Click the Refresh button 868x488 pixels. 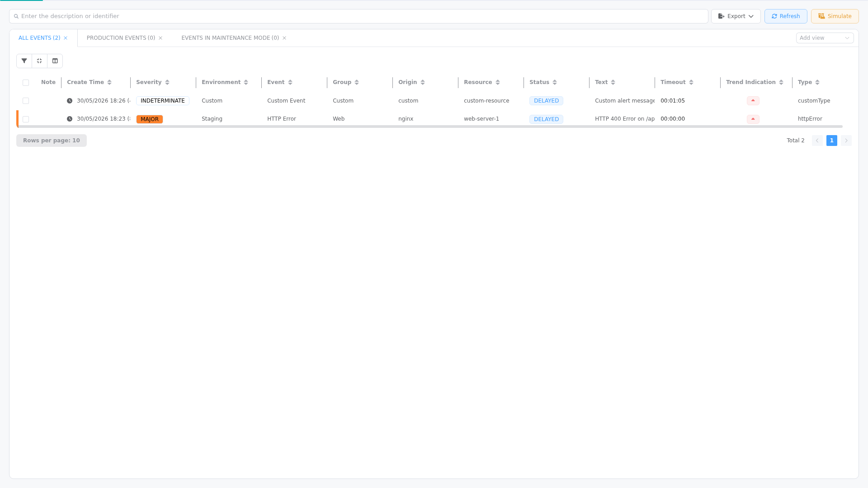click(x=786, y=16)
